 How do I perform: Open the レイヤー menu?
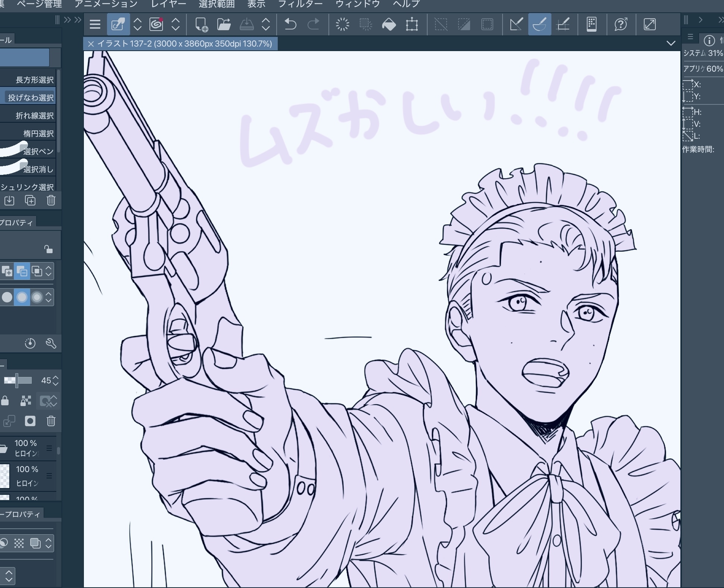[169, 4]
